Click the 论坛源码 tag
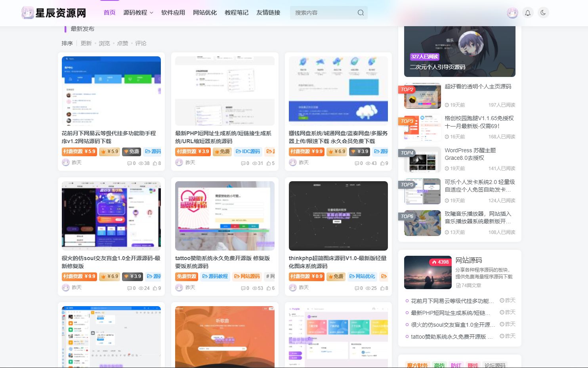Screen dimensions: 588x368 click(x=495, y=365)
